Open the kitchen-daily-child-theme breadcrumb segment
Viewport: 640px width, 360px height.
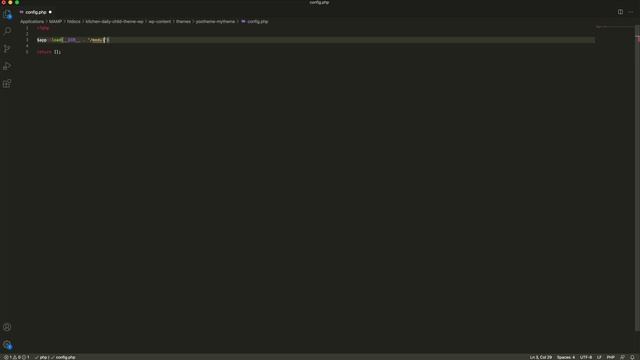click(114, 22)
